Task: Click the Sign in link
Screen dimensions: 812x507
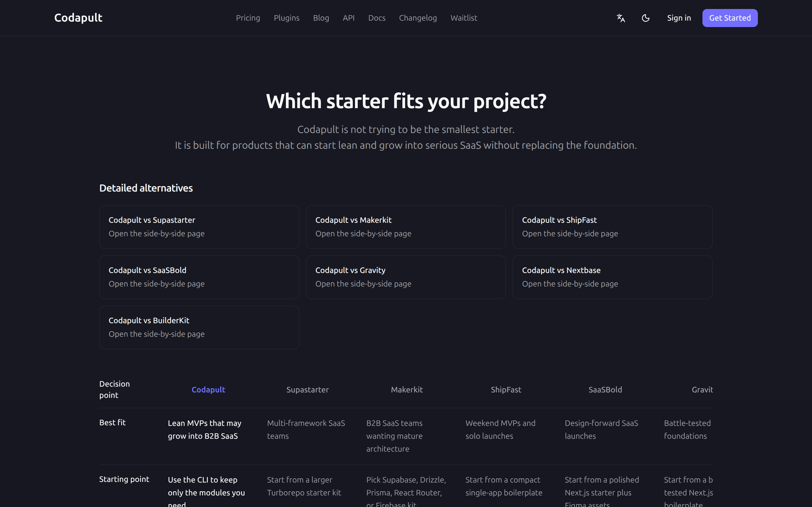Action: [679, 18]
